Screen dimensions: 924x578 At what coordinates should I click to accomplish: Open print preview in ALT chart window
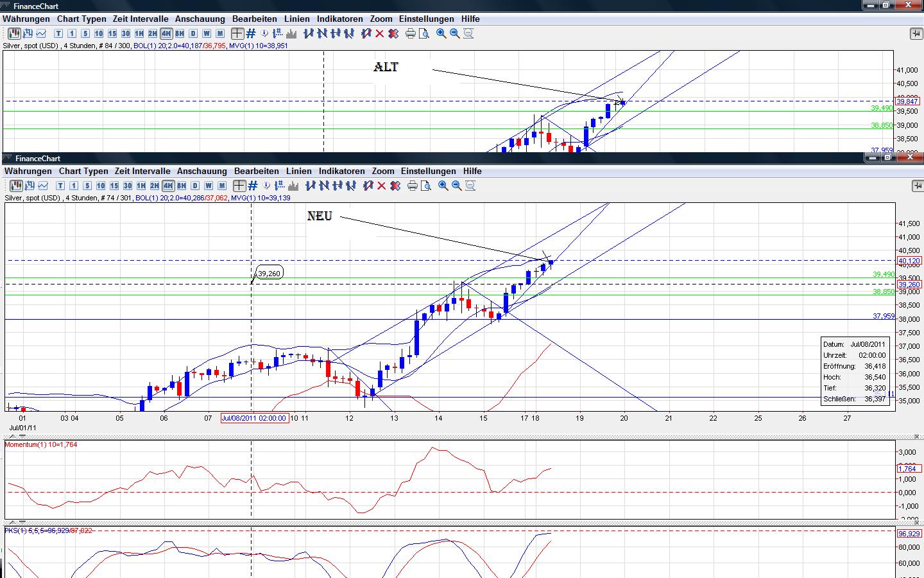(424, 33)
